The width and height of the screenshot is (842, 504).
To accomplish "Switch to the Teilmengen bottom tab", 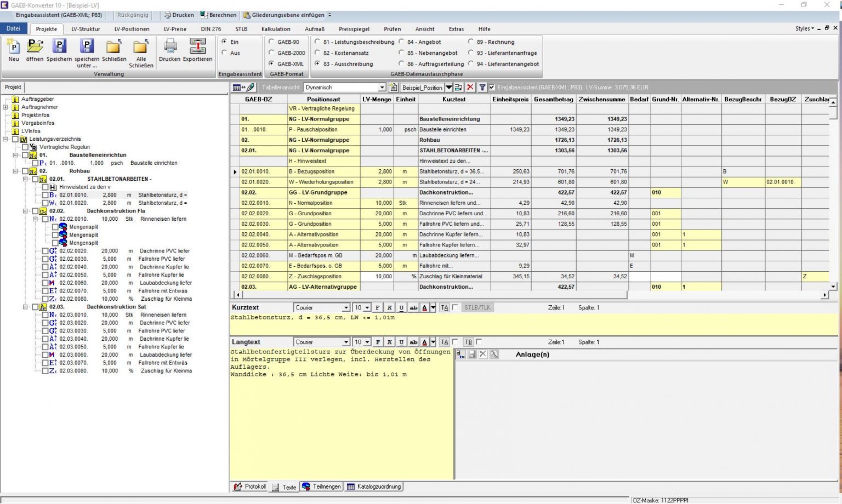I will (322, 486).
